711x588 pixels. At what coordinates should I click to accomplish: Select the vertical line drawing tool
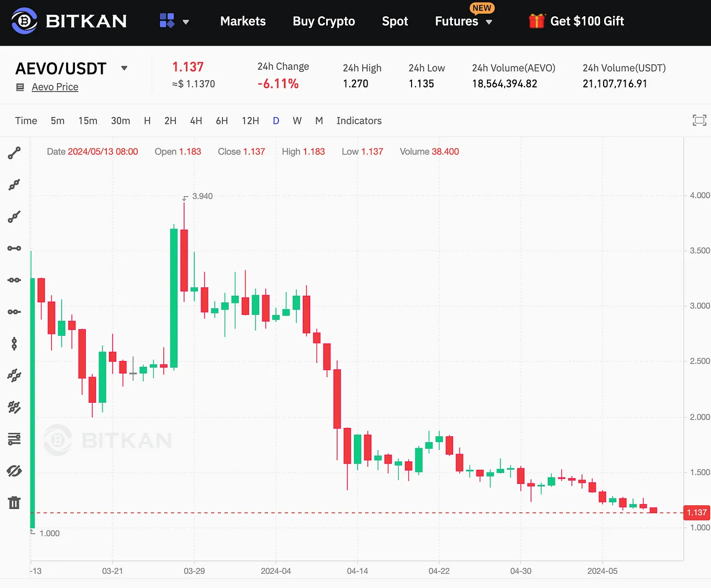click(x=14, y=344)
